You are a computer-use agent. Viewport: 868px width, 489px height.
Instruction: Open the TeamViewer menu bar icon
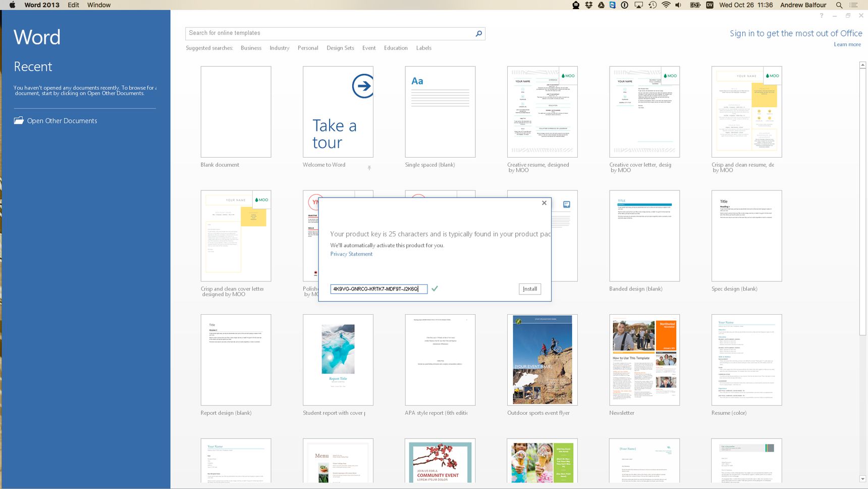click(613, 5)
